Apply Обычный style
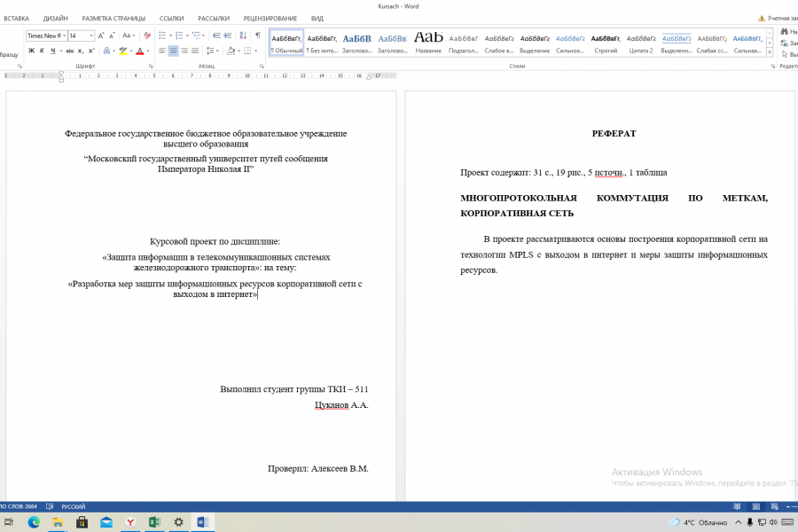This screenshot has height=532, width=798. click(x=286, y=43)
